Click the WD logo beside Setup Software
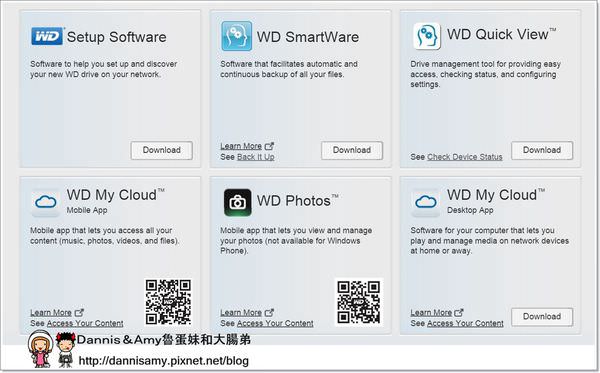The height and width of the screenshot is (373, 600). tap(47, 36)
